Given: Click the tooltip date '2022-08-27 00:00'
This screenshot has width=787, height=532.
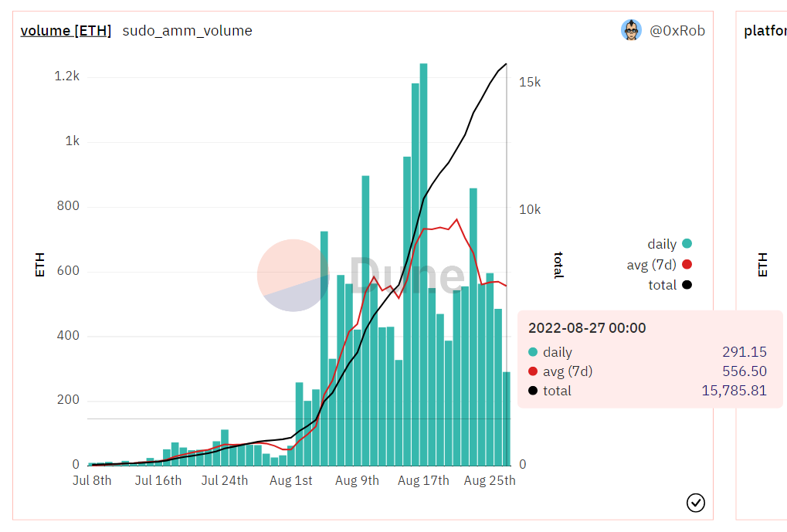Looking at the screenshot, I should pos(587,328).
